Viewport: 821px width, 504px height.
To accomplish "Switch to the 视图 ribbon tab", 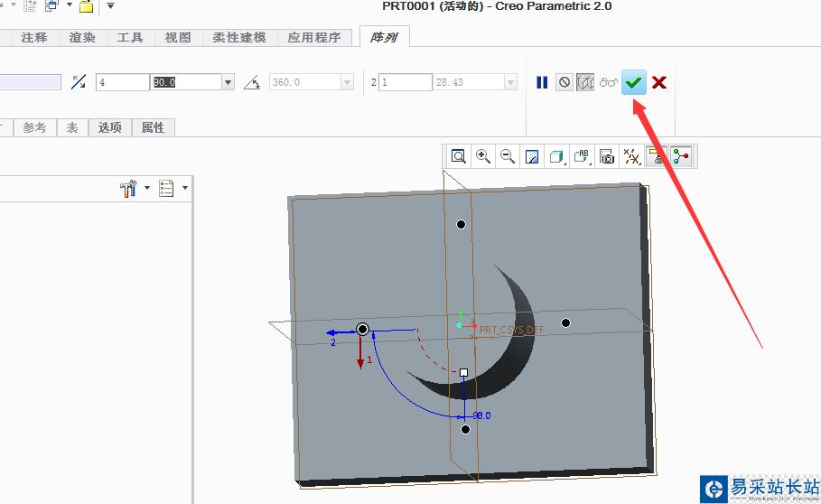I will [177, 37].
